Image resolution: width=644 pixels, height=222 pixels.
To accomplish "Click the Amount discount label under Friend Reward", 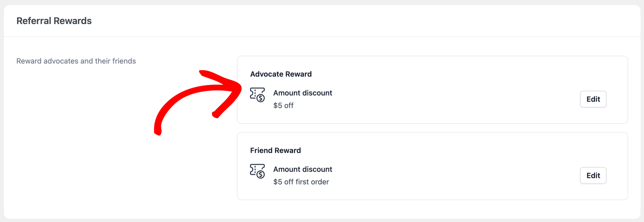I will [x=303, y=169].
